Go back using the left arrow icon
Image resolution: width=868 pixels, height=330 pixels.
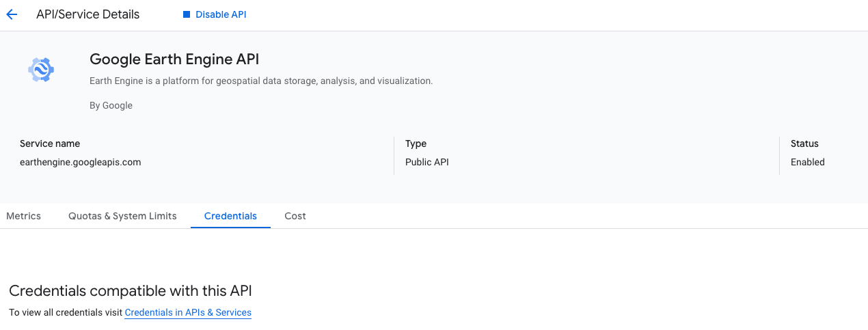(x=12, y=14)
